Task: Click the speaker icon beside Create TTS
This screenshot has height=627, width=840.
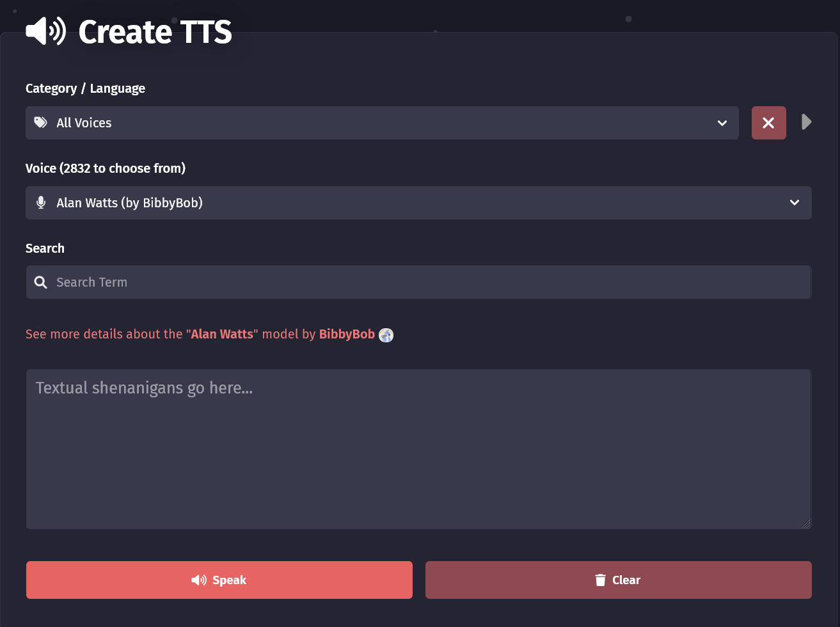Action: 46,31
